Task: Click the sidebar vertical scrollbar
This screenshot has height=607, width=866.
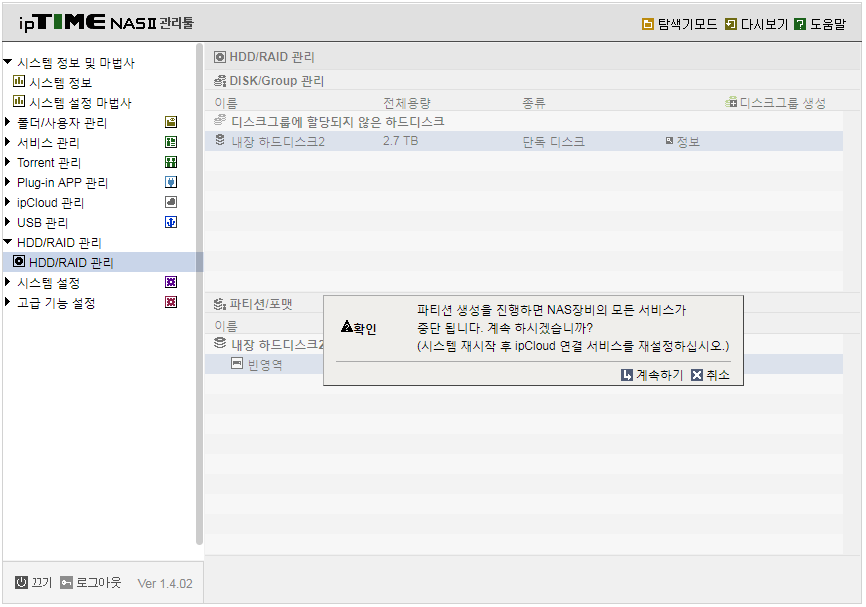Action: point(199,294)
